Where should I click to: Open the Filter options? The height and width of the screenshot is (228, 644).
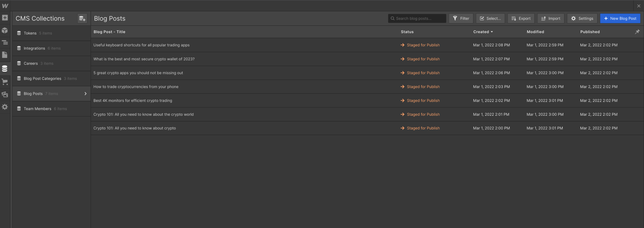pos(461,19)
